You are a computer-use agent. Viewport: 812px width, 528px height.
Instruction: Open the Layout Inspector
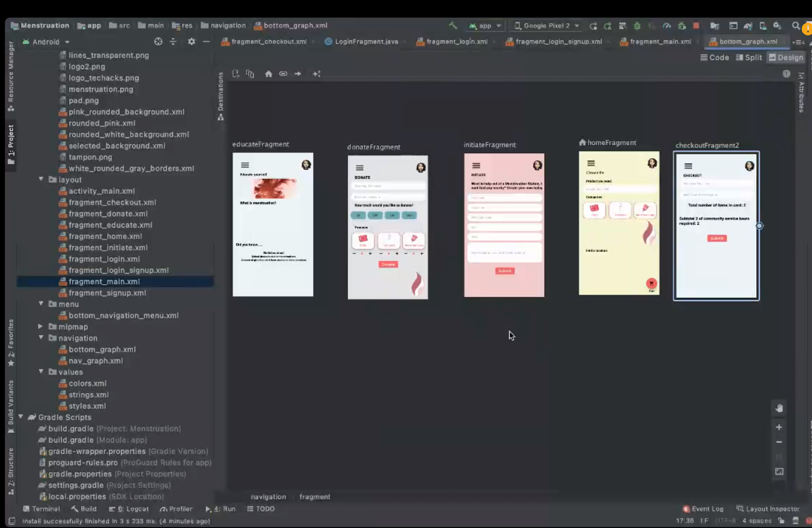pos(768,509)
